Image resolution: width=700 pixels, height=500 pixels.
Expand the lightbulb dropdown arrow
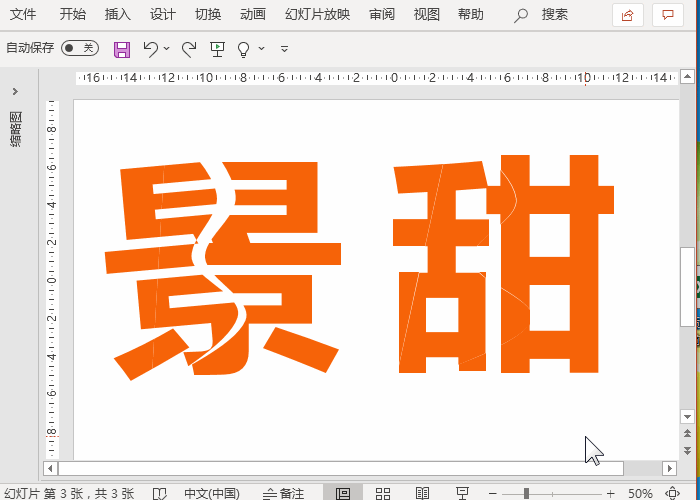point(262,48)
